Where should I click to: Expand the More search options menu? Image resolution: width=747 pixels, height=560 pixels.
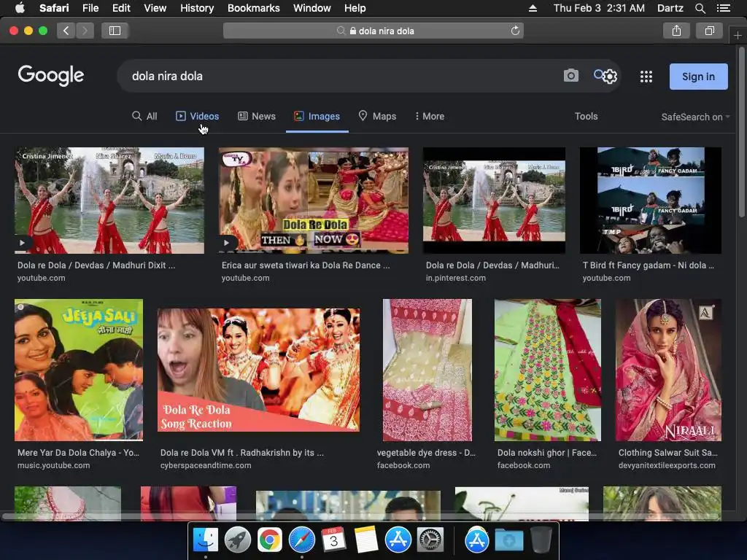430,116
